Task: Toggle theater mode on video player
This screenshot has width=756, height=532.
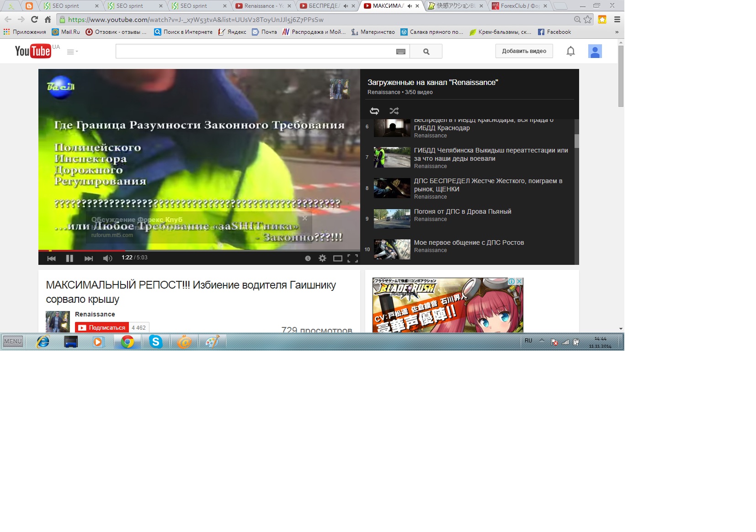Action: pos(337,258)
